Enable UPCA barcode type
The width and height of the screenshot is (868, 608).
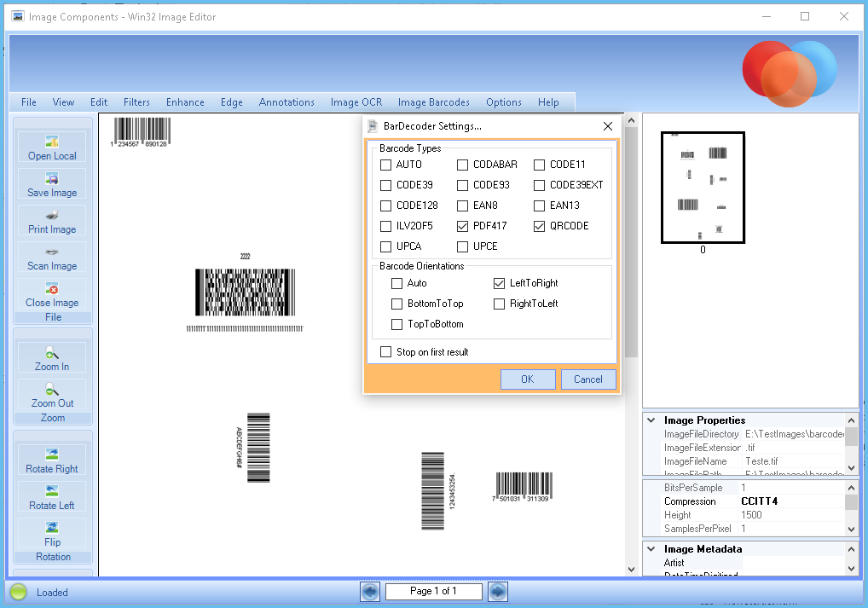[x=386, y=247]
